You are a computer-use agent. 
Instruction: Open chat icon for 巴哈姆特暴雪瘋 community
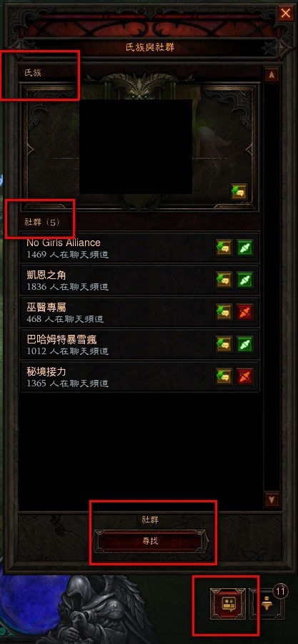[x=224, y=344]
